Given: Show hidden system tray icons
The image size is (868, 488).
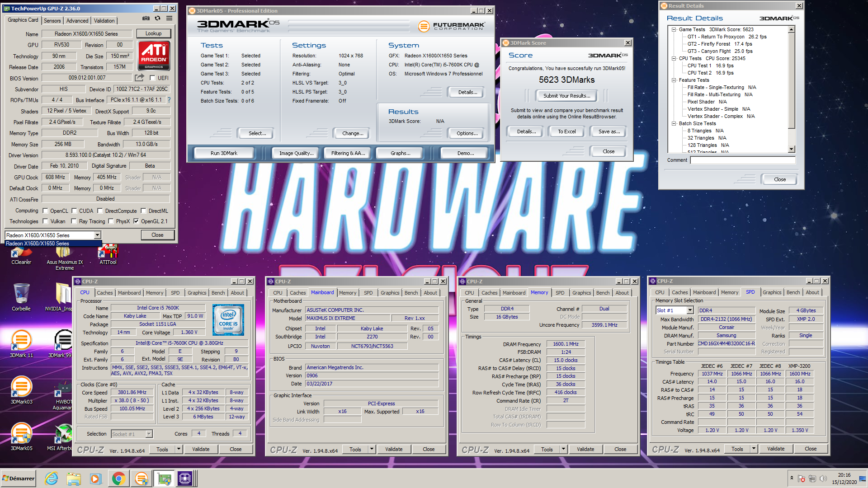Looking at the screenshot, I should [791, 478].
